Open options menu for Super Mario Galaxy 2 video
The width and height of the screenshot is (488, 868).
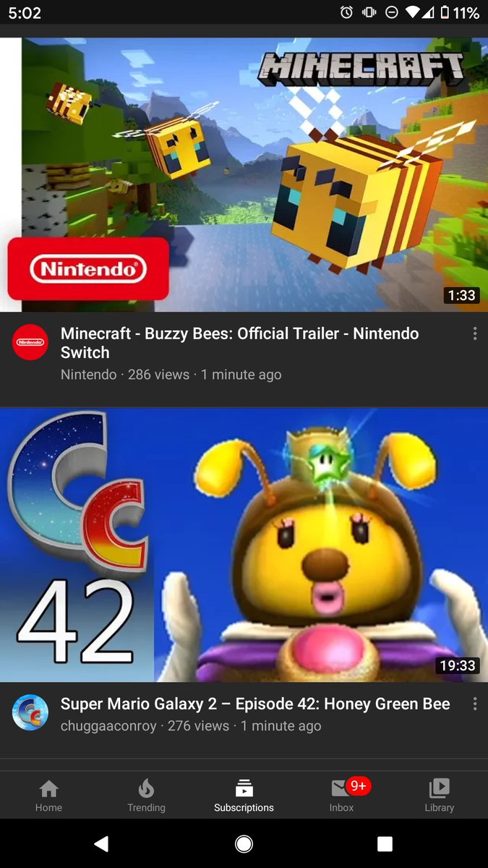click(474, 704)
